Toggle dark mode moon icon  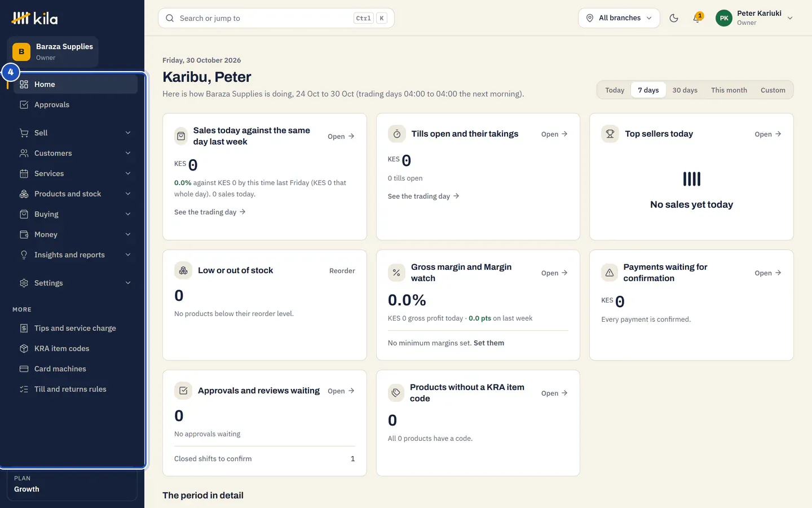click(674, 18)
